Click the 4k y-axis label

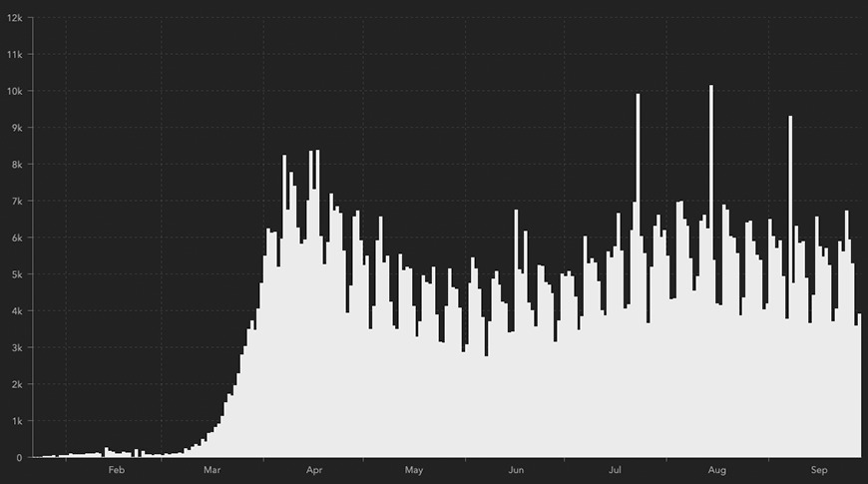point(17,311)
